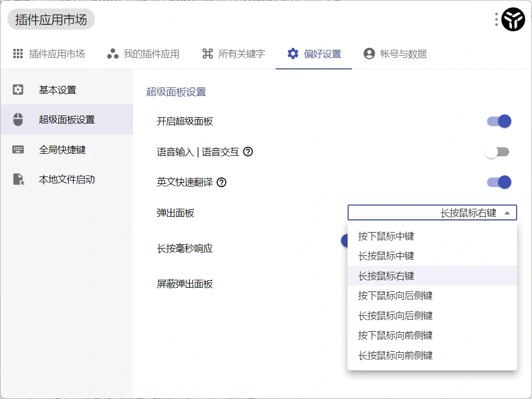Viewport: 532px width, 399px height.
Task: Click the keyboard icon beside 全局快捷键
Action: (17, 149)
